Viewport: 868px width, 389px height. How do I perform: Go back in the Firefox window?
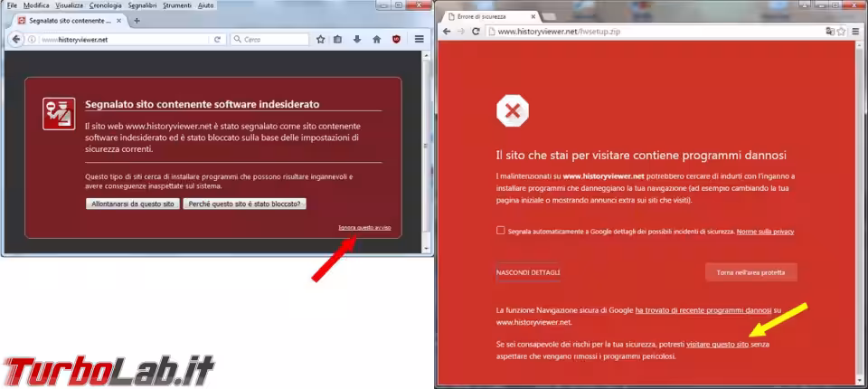[16, 39]
